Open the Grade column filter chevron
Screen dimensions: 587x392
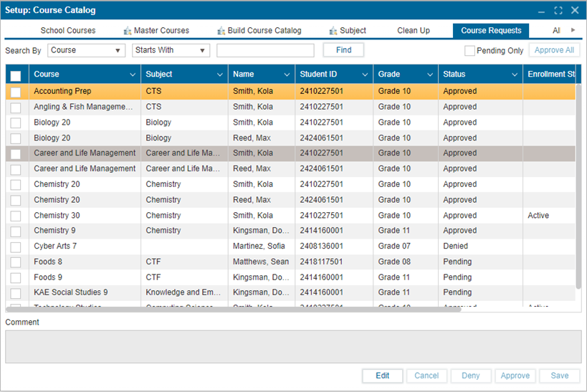(430, 75)
